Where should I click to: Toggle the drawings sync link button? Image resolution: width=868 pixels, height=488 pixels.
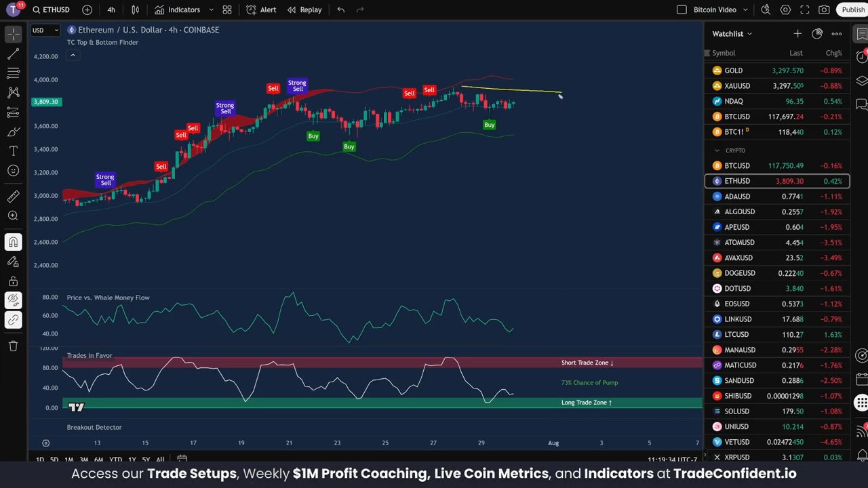(x=13, y=320)
